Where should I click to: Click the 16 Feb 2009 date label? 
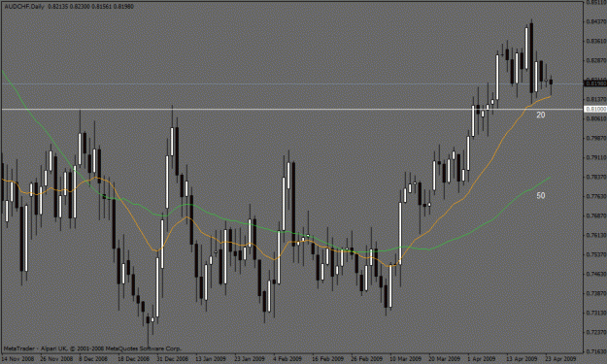pos(327,358)
